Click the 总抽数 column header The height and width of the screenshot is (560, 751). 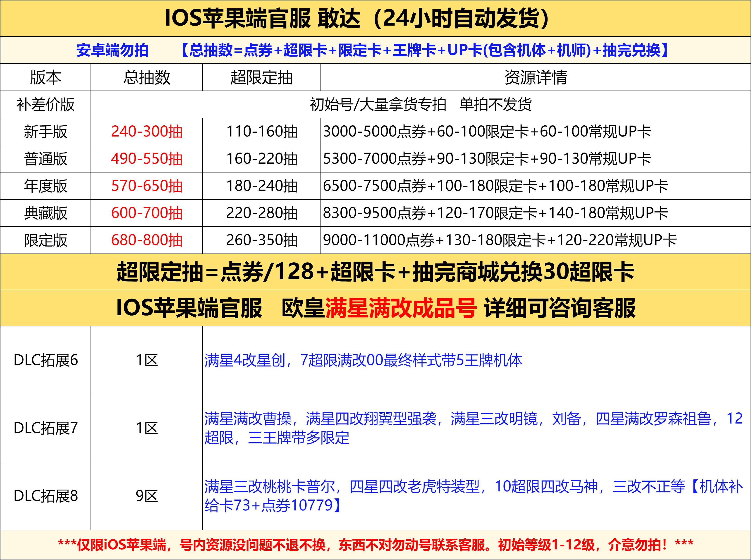click(146, 77)
